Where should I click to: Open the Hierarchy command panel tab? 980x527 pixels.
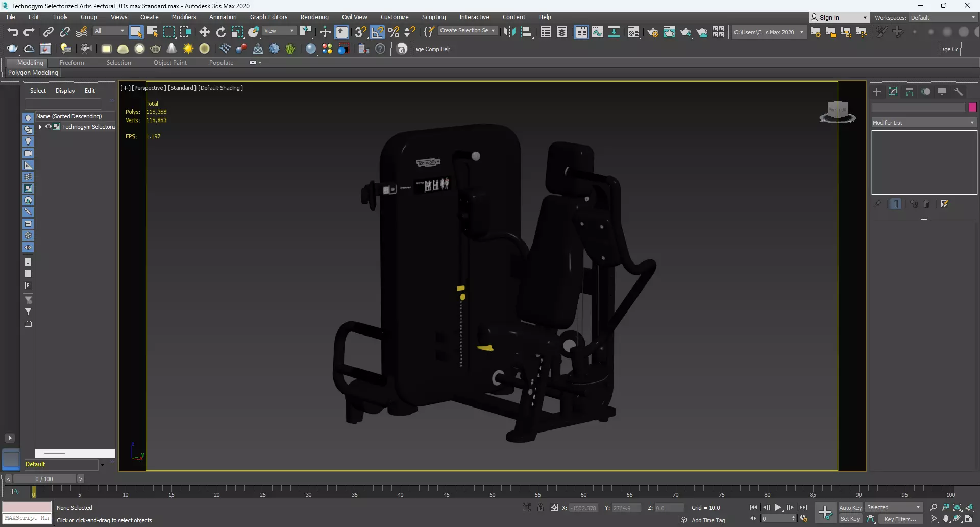point(910,92)
